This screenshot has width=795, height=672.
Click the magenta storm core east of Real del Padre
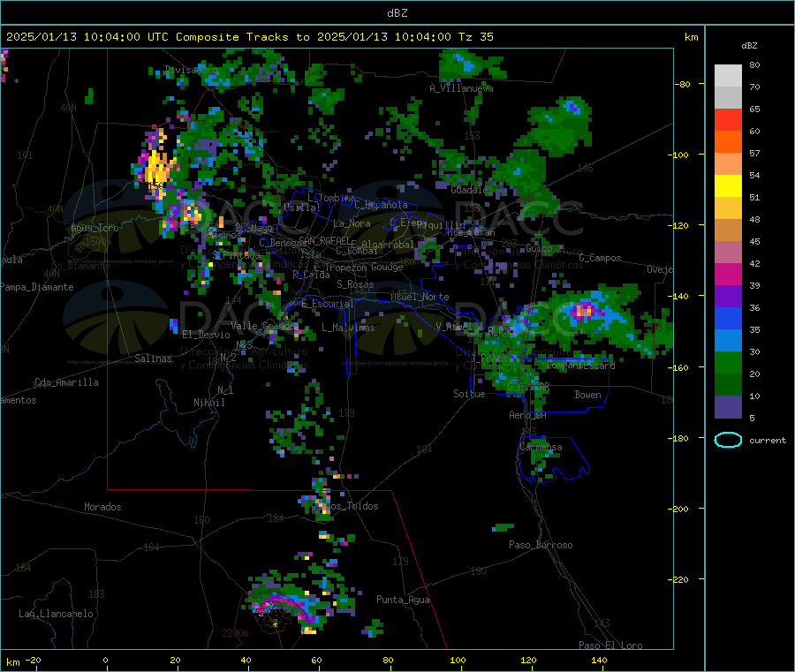click(x=583, y=310)
